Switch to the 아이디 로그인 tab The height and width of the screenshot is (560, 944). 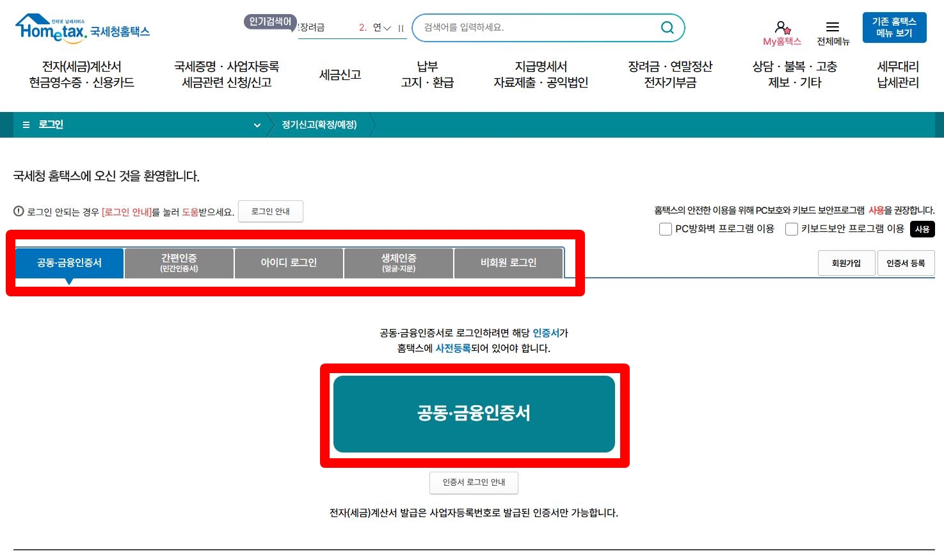coord(289,262)
